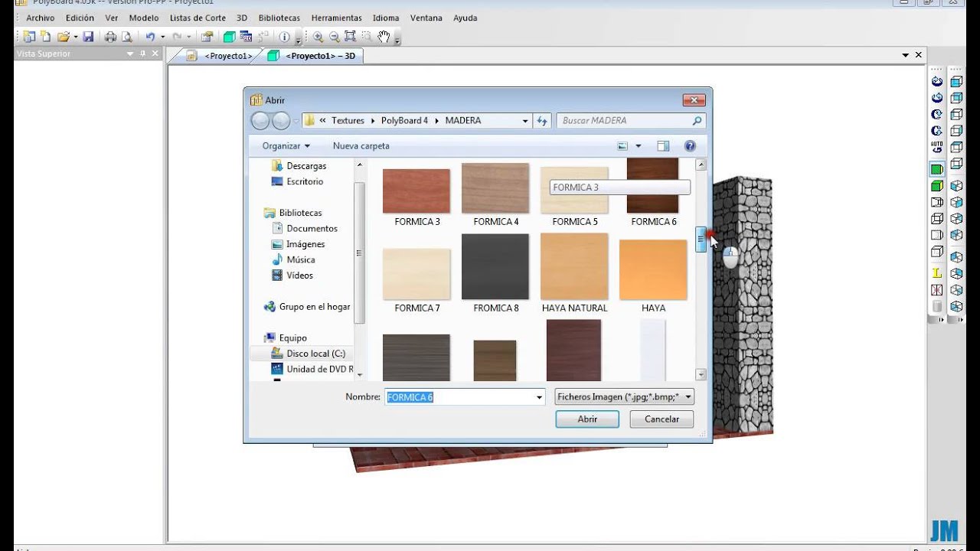Click the zoom out magnifier icon
The image size is (980, 551).
coord(334,37)
